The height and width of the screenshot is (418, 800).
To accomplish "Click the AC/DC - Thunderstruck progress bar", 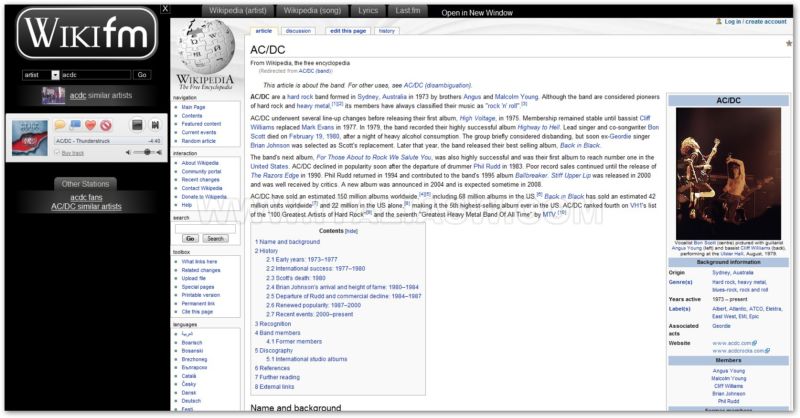I will [108, 141].
